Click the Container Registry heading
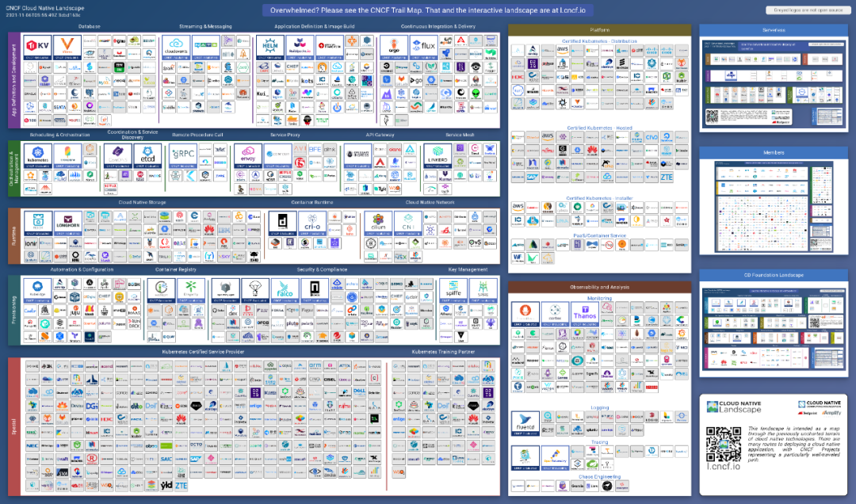The width and height of the screenshot is (856, 504). [175, 269]
